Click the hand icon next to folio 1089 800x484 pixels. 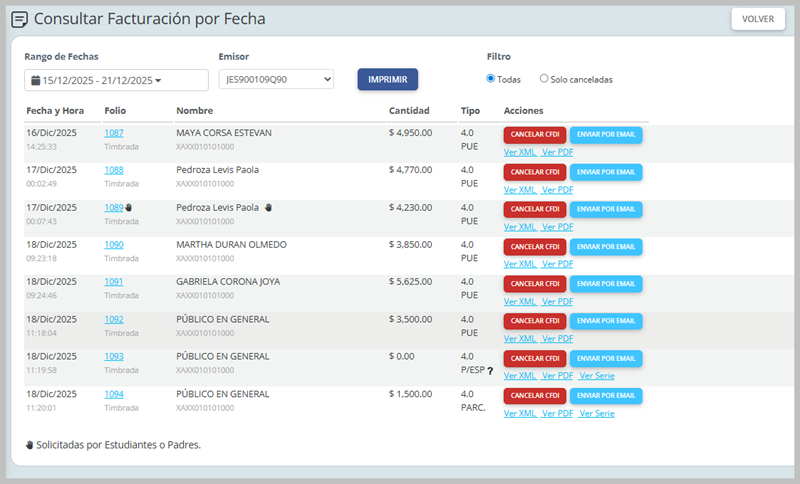[x=128, y=208]
